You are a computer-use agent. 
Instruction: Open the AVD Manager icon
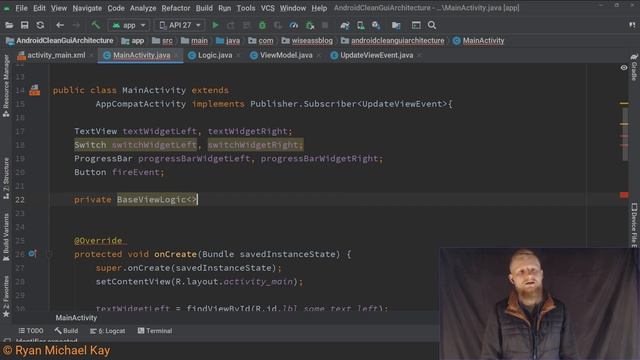[360, 25]
